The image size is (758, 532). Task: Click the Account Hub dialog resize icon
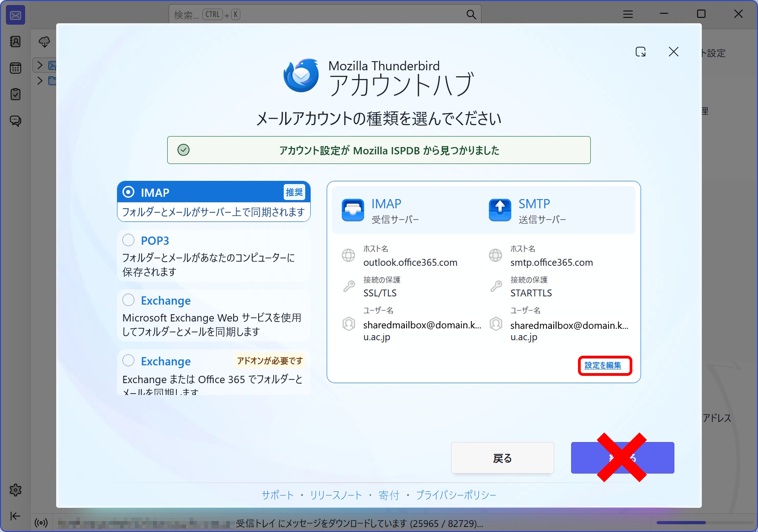[x=641, y=52]
